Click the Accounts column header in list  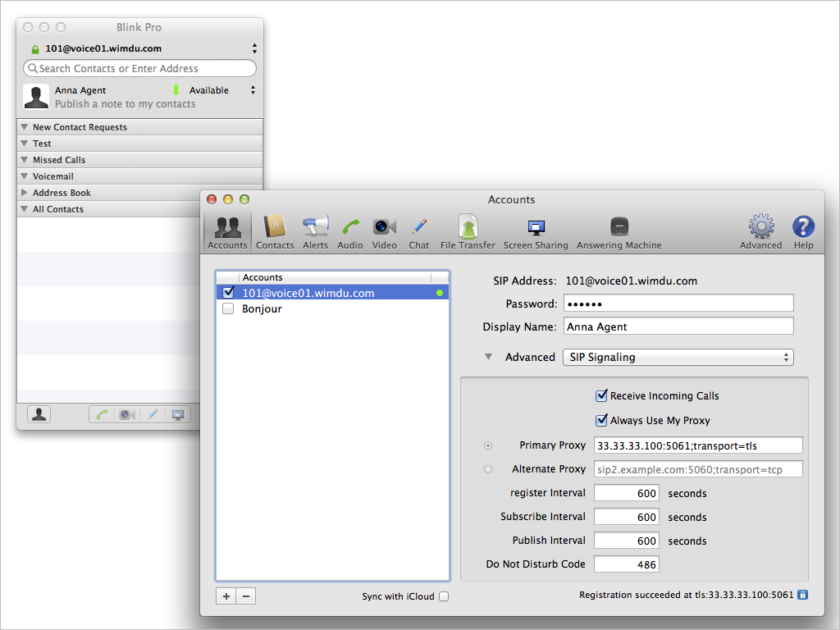pyautogui.click(x=335, y=277)
